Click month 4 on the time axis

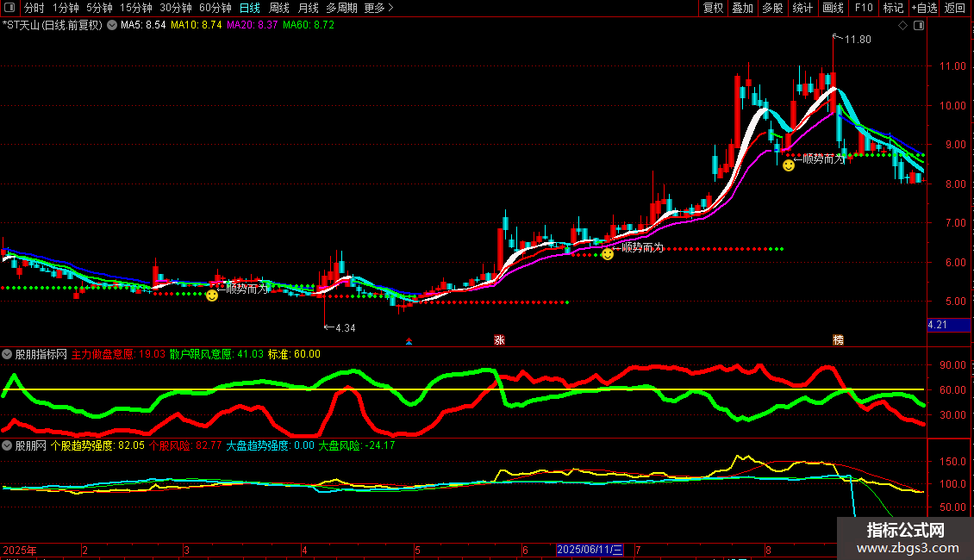click(x=304, y=551)
